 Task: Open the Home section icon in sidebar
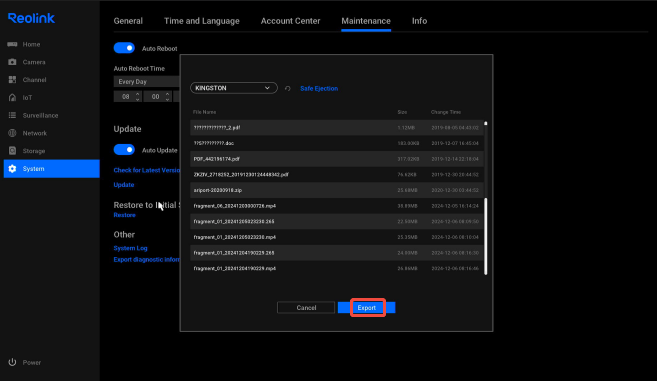coord(12,44)
